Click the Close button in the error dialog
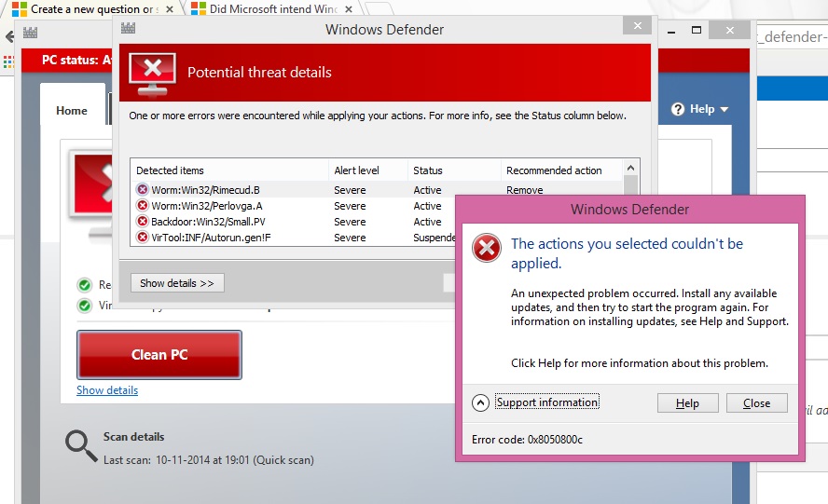 pyautogui.click(x=756, y=403)
